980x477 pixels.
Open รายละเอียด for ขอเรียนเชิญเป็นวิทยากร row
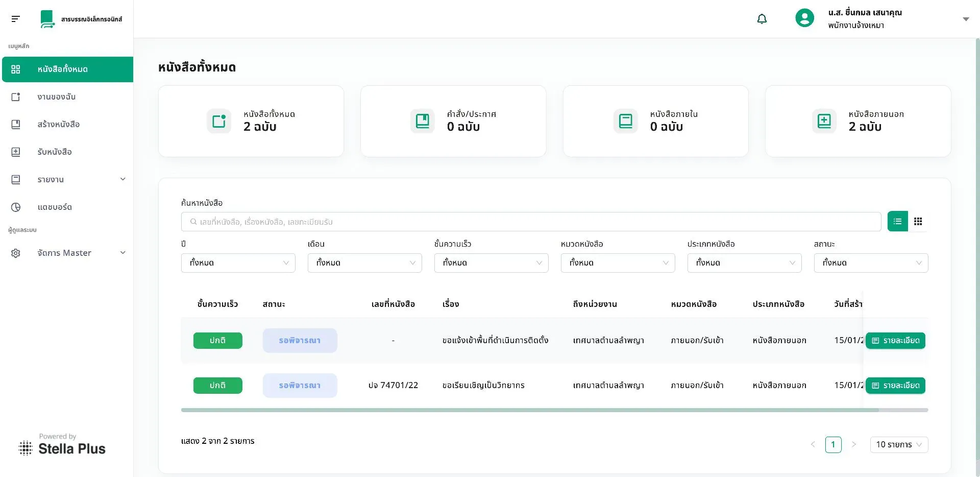(895, 386)
